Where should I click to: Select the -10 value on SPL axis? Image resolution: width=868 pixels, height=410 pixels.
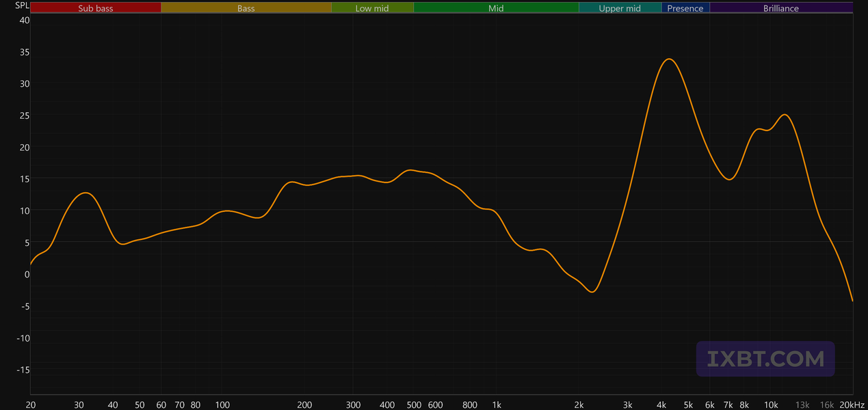[23, 338]
